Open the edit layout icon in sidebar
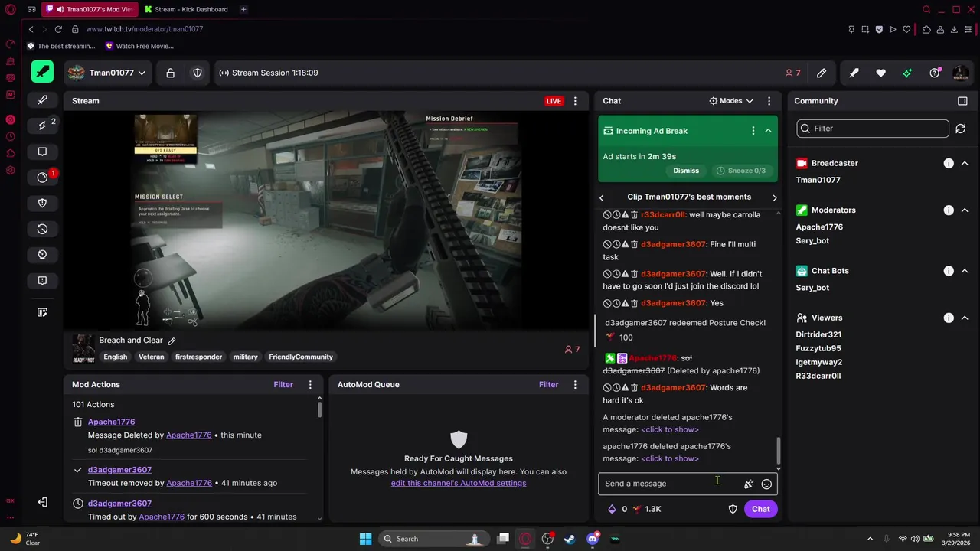This screenshot has height=551, width=980. point(42,312)
